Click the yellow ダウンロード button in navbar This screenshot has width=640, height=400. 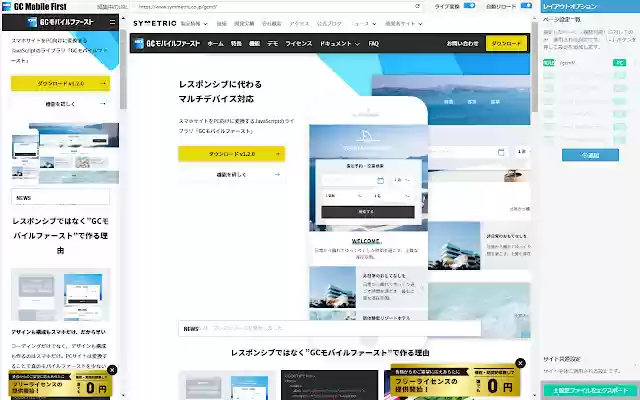click(506, 43)
